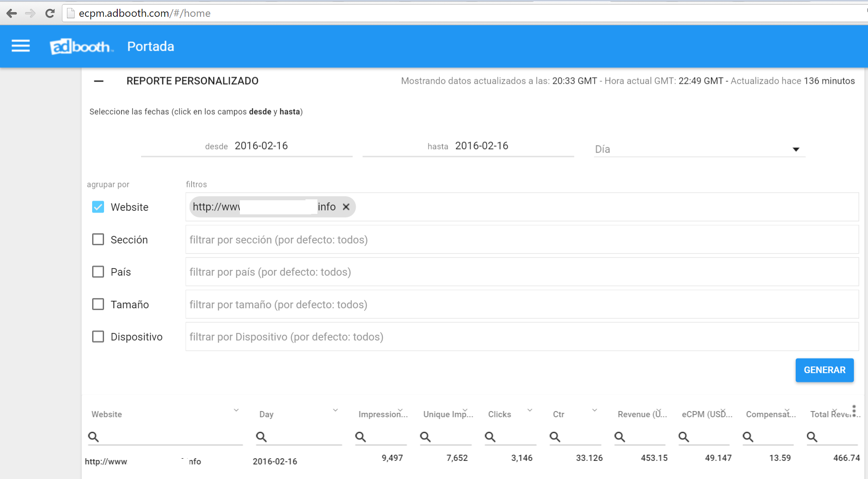The image size is (868, 479).
Task: Select the 466.74 total revenue value
Action: tap(846, 458)
